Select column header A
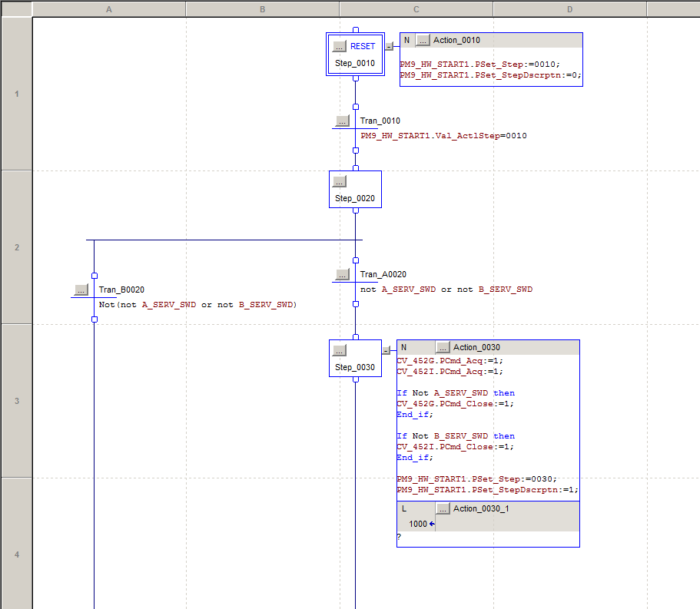This screenshot has height=609, width=700. tap(108, 8)
